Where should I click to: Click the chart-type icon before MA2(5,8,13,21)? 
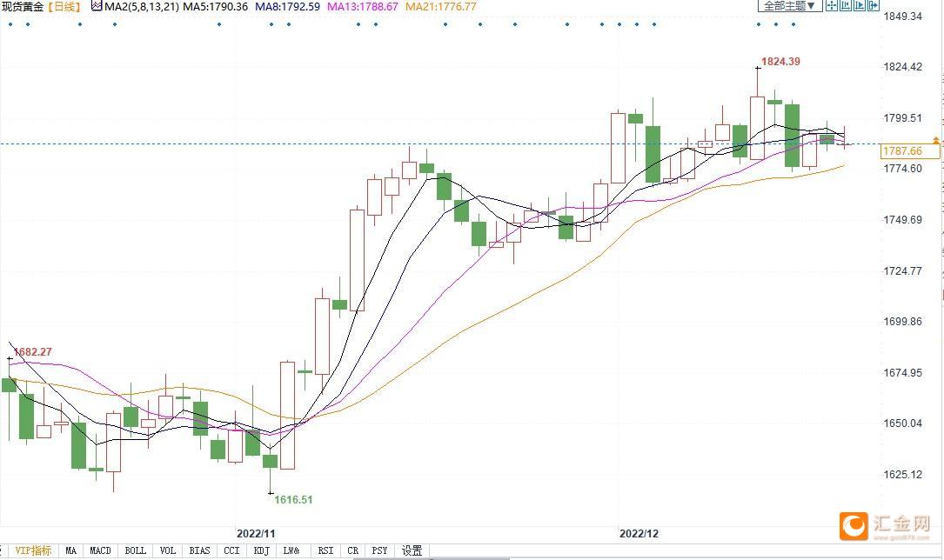(x=97, y=6)
